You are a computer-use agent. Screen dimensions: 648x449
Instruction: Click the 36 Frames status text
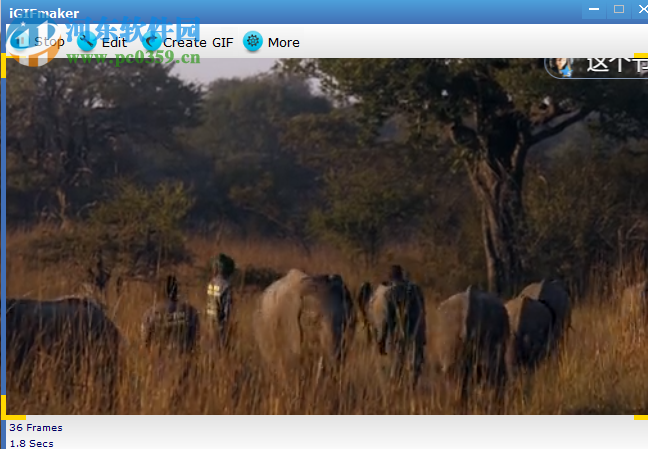pyautogui.click(x=36, y=428)
